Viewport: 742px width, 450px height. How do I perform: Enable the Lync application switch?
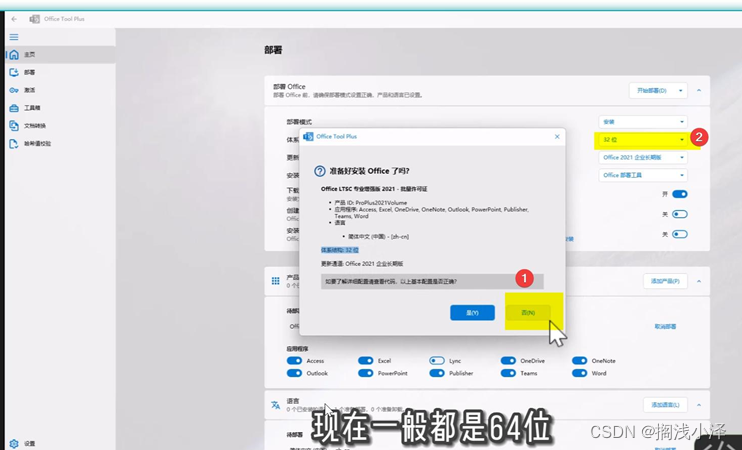pos(437,361)
